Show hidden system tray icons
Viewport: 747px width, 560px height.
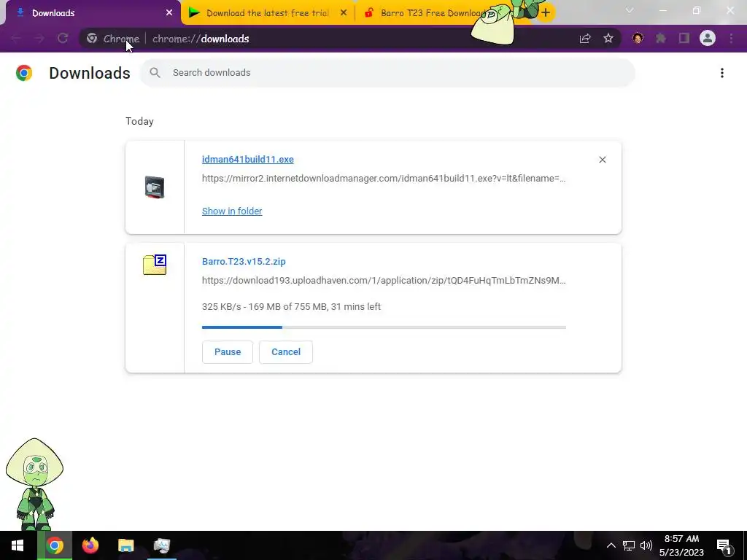611,545
